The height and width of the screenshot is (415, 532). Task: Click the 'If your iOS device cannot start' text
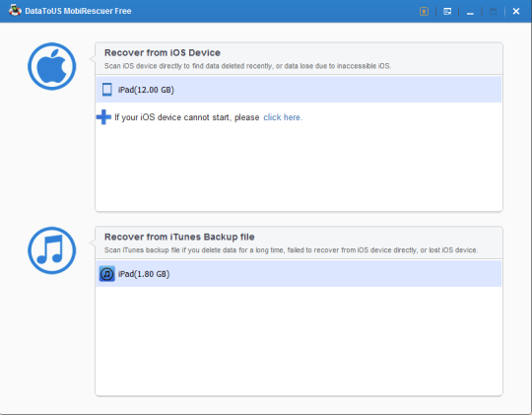tap(187, 117)
